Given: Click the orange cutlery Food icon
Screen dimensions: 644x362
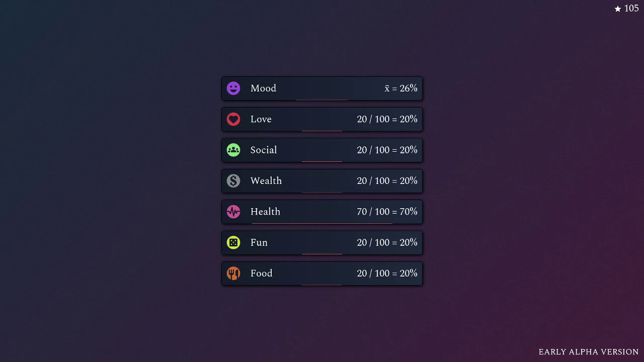Looking at the screenshot, I should tap(233, 273).
